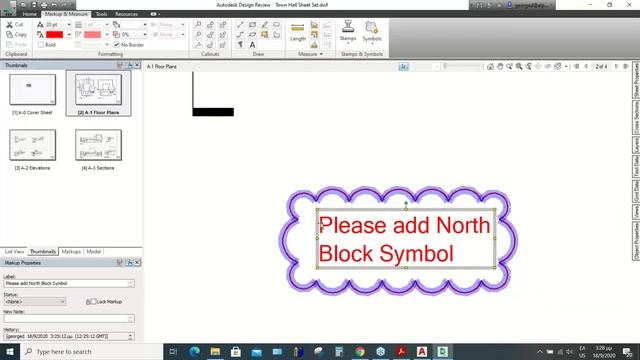Cut the selected markup
Viewport: 640px width, 360px height.
coord(15,25)
